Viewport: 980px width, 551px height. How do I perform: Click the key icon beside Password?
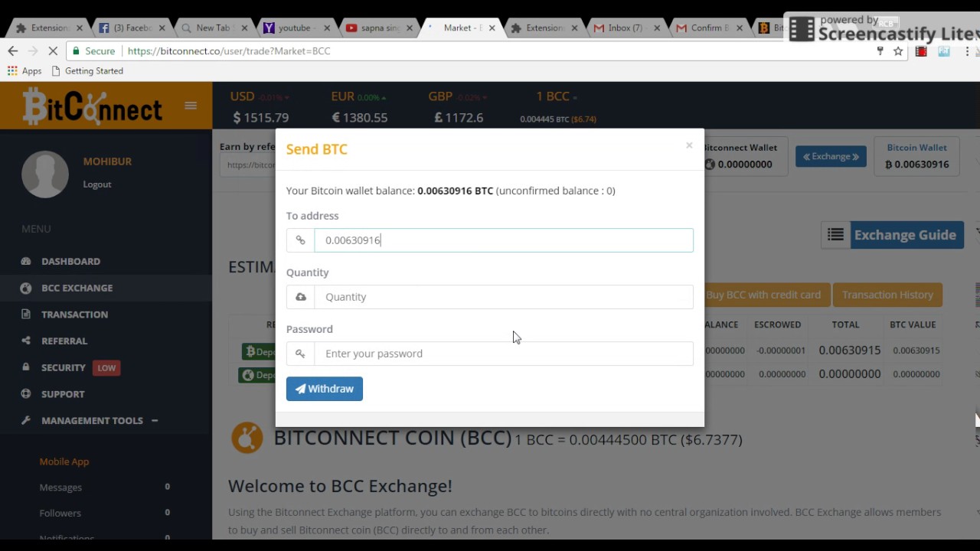coord(300,354)
